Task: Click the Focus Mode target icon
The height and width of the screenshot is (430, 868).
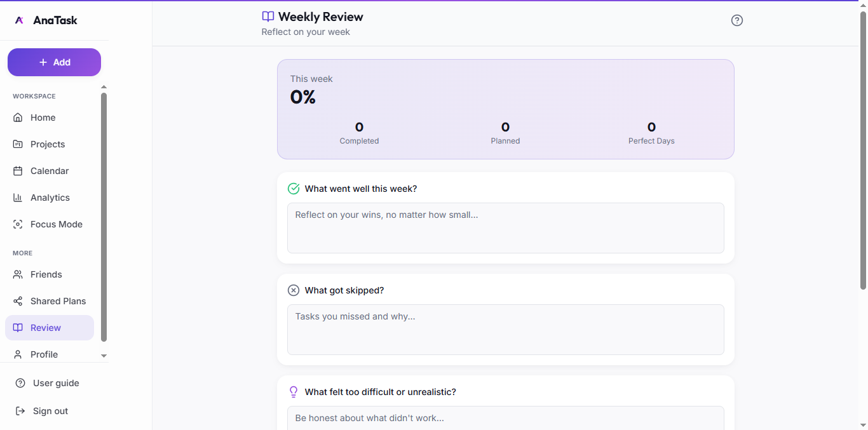Action: (18, 224)
